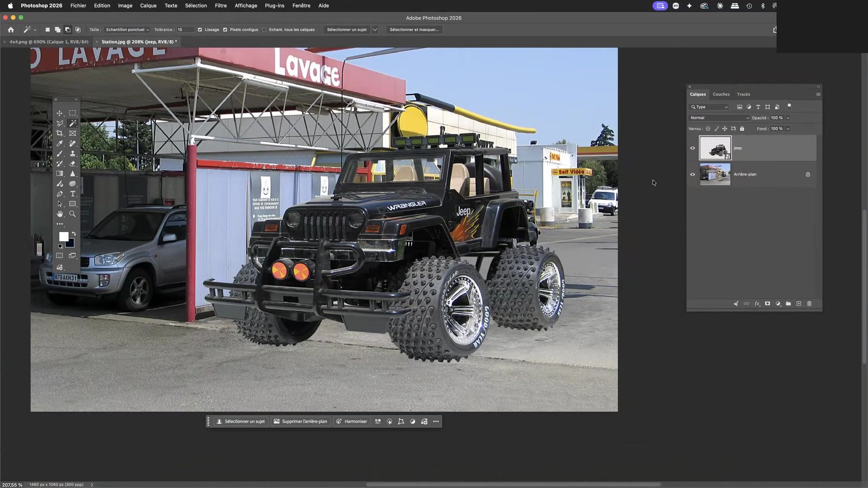Toggle lock position icon in Verrou row
The height and width of the screenshot is (488, 868).
pyautogui.click(x=725, y=129)
